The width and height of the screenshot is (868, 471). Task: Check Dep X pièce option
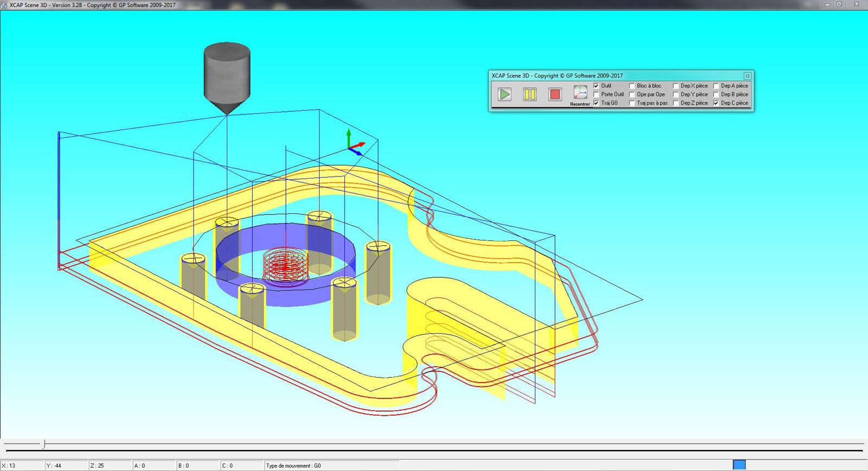tap(676, 86)
